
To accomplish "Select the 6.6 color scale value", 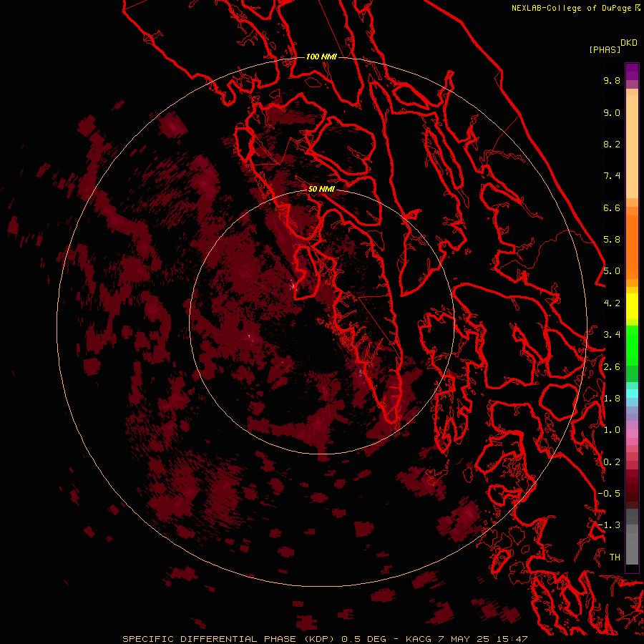I will coord(612,208).
